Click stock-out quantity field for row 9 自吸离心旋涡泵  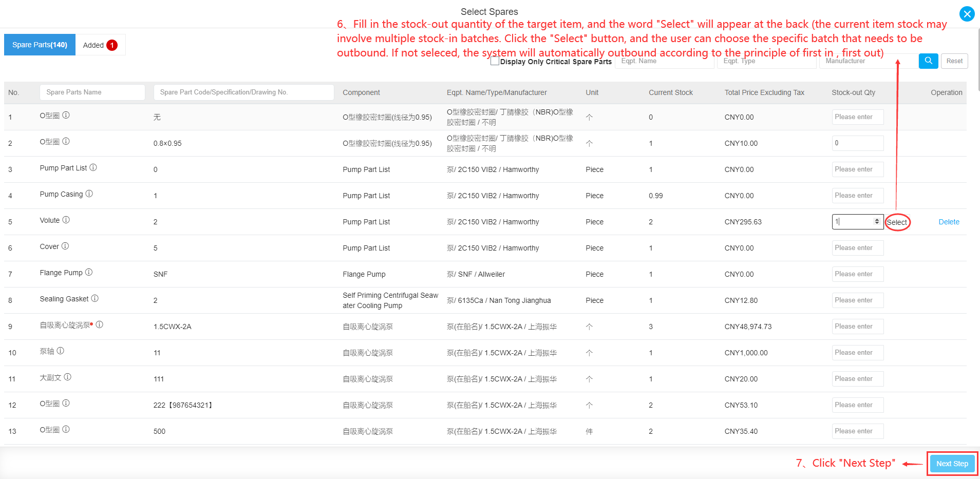(x=857, y=327)
